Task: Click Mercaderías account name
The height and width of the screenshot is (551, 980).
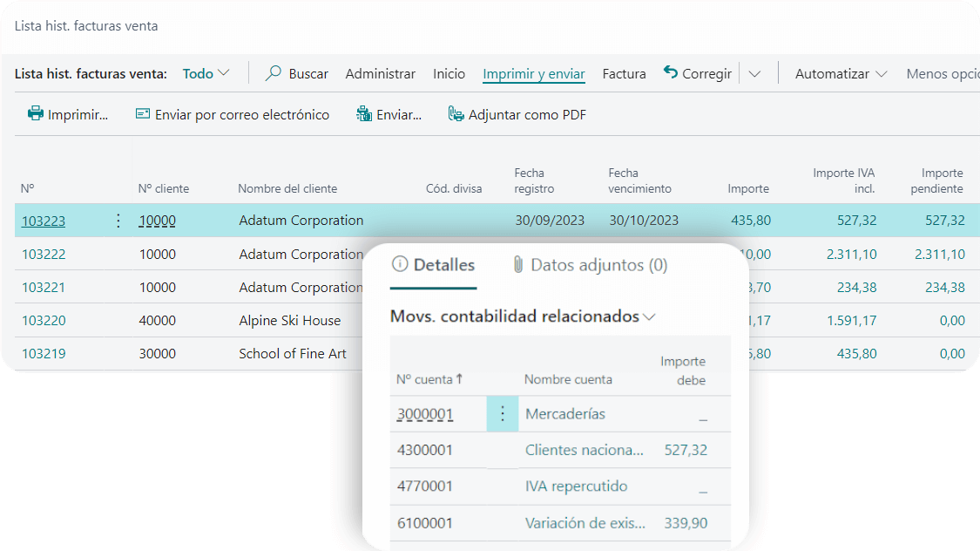Action: click(x=565, y=413)
